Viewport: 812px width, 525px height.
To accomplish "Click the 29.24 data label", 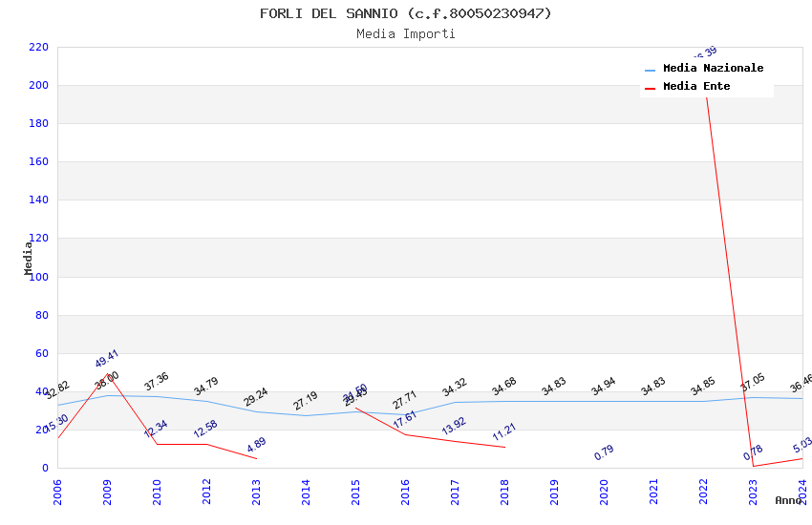I will click(x=256, y=397).
